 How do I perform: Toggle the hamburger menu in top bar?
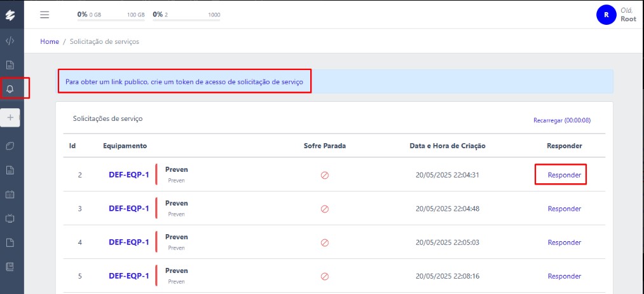click(45, 15)
